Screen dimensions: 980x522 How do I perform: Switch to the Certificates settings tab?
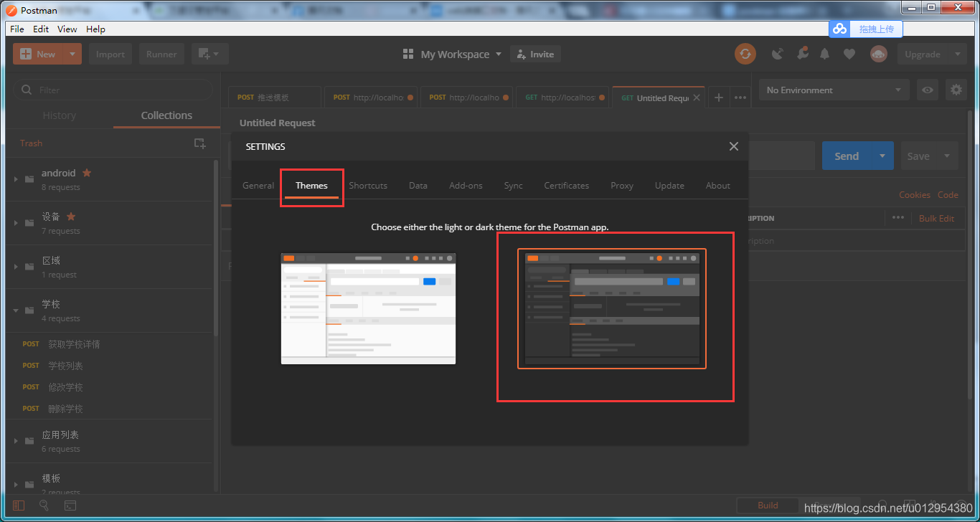pyautogui.click(x=566, y=185)
